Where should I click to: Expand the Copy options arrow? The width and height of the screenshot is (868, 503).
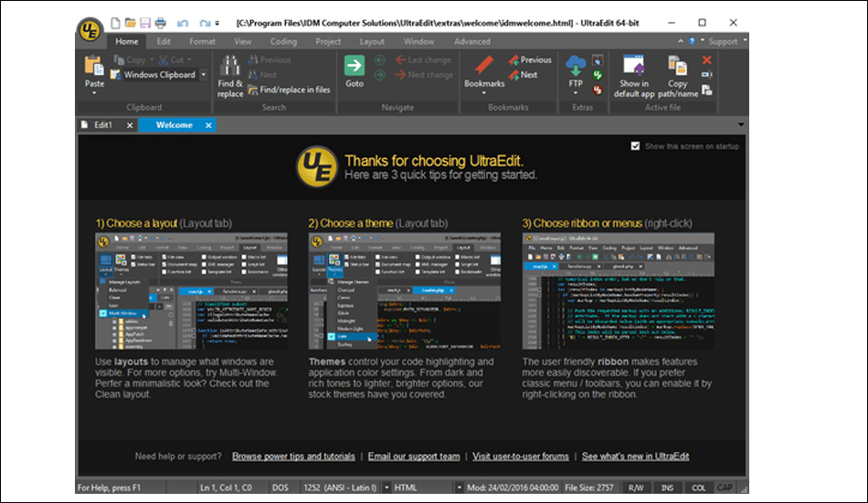pos(152,59)
